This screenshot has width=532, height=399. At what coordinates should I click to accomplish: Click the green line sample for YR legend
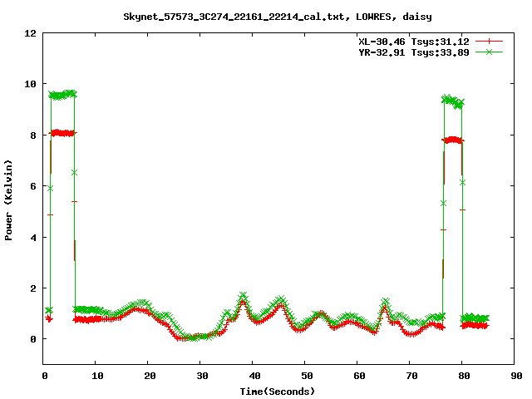point(489,52)
